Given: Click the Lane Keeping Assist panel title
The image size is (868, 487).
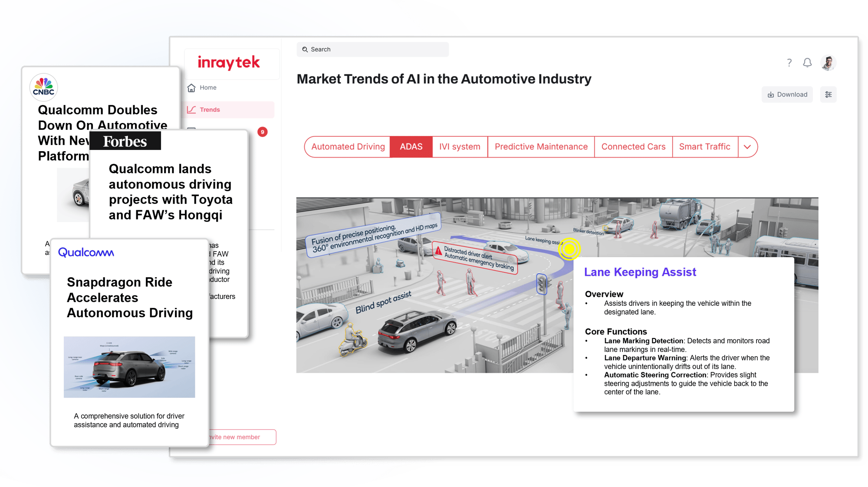Looking at the screenshot, I should (640, 272).
